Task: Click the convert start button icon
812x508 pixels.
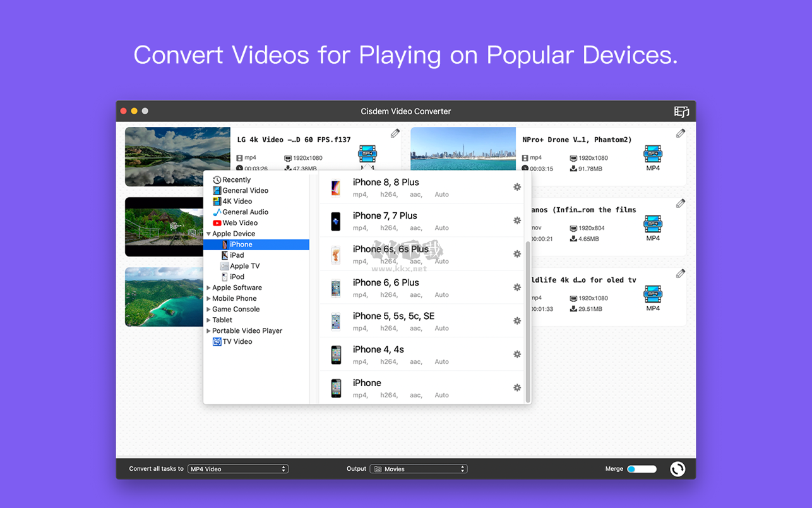Action: coord(677,469)
